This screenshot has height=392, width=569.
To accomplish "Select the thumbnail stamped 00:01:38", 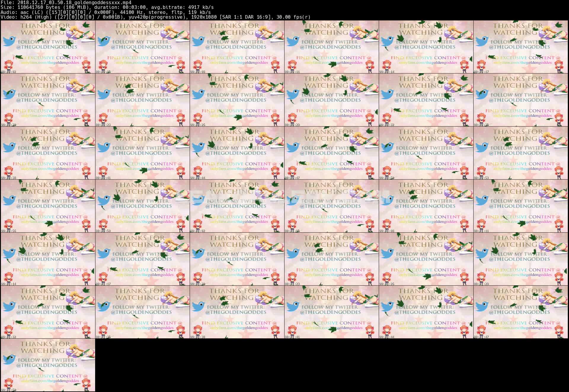I will pyautogui.click(x=237, y=312).
